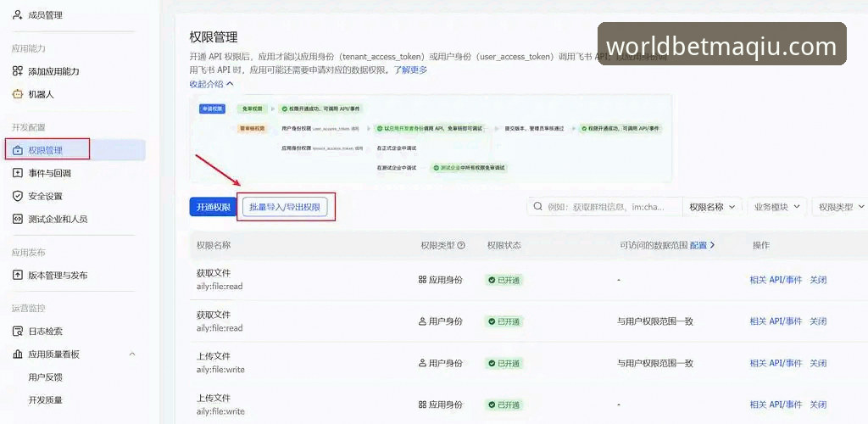The height and width of the screenshot is (424, 868).
Task: Click the 机器人 robot icon
Action: [x=18, y=94]
